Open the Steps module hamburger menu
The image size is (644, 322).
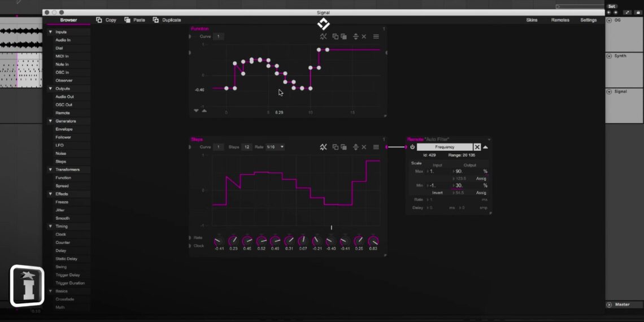(376, 147)
